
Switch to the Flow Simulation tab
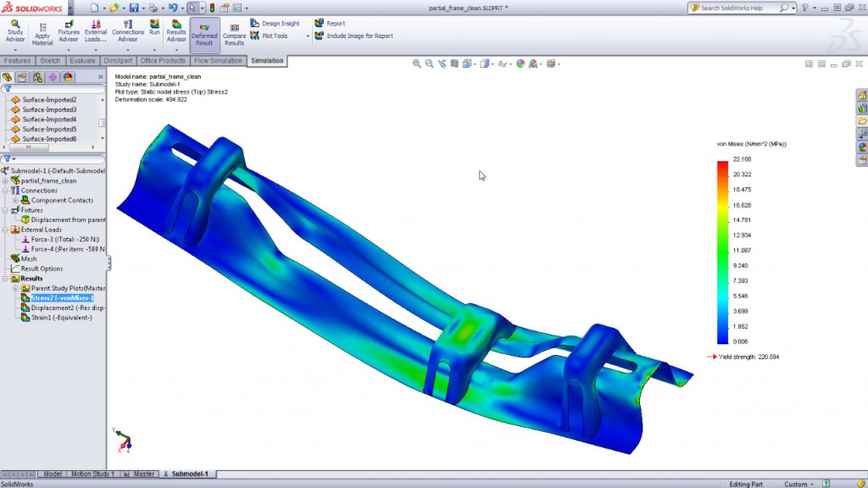(217, 60)
